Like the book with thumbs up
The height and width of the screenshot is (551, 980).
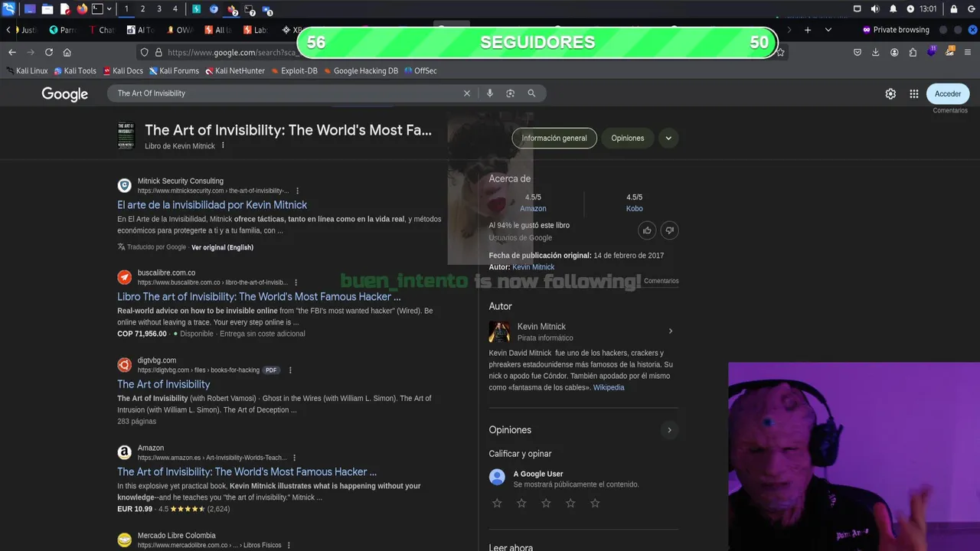[x=647, y=230]
